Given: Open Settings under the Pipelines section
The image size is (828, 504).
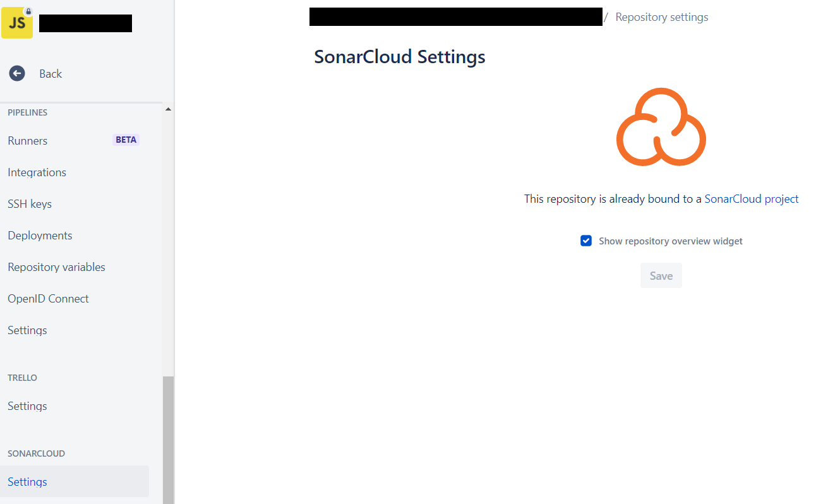Looking at the screenshot, I should click(x=27, y=330).
